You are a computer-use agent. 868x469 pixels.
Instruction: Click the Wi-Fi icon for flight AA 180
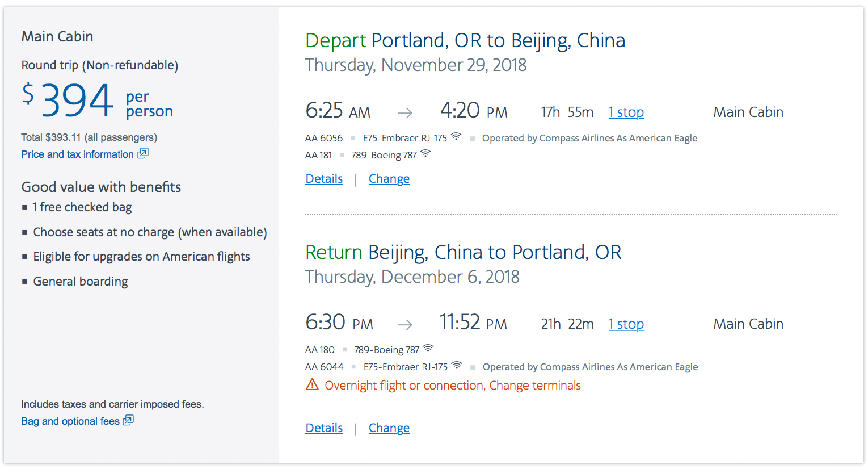pos(428,349)
